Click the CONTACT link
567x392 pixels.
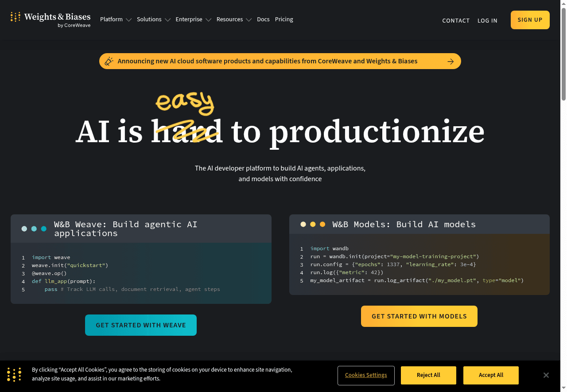pos(456,20)
